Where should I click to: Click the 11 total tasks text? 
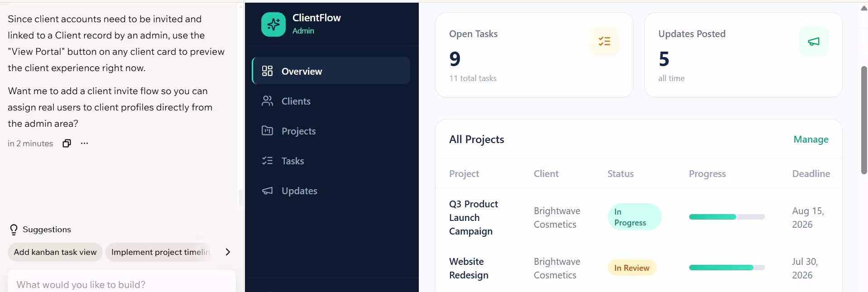(x=473, y=78)
